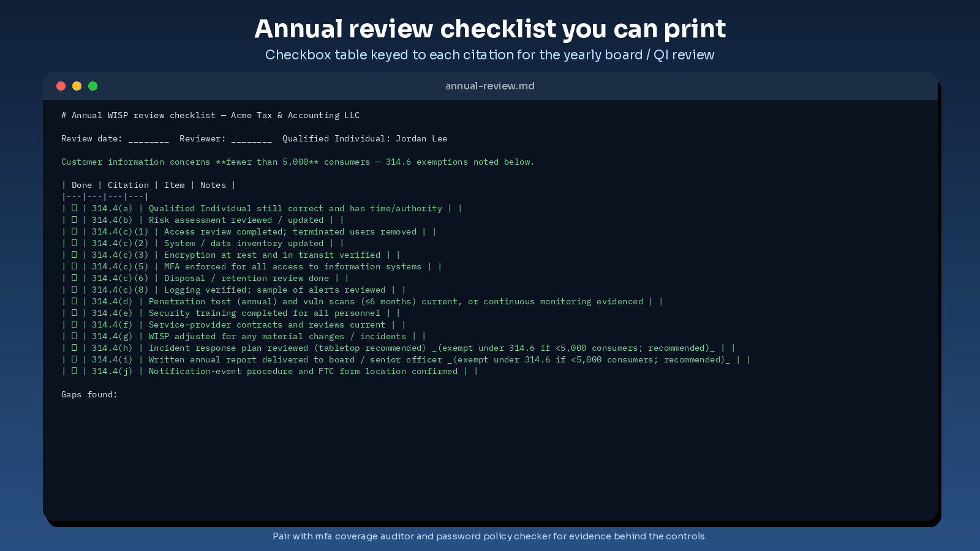Click the 'Item' table header
This screenshot has width=980, height=551.
175,185
